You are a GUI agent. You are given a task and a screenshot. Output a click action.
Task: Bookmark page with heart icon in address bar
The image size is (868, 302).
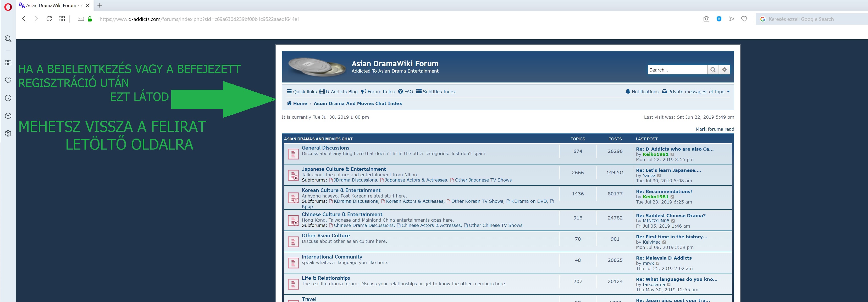coord(744,19)
